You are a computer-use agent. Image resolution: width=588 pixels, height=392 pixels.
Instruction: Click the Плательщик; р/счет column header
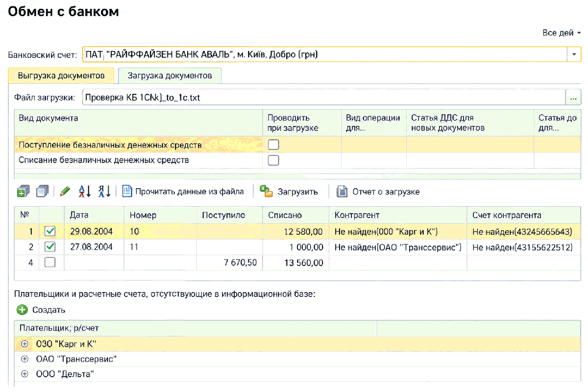pos(196,328)
